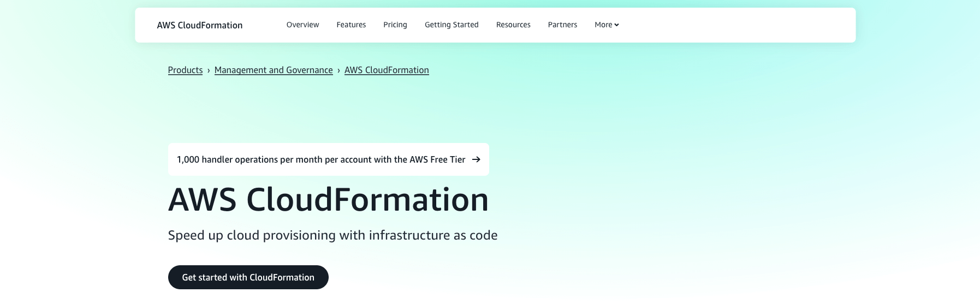
Task: Click the AWS CloudFormation breadcrumb link
Action: click(387, 70)
